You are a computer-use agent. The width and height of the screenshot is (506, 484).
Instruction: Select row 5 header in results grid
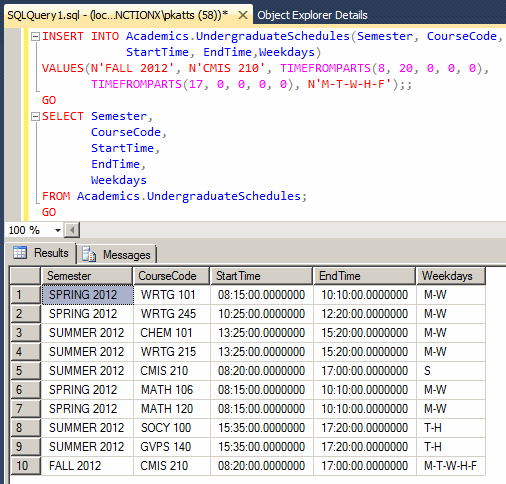[25, 371]
